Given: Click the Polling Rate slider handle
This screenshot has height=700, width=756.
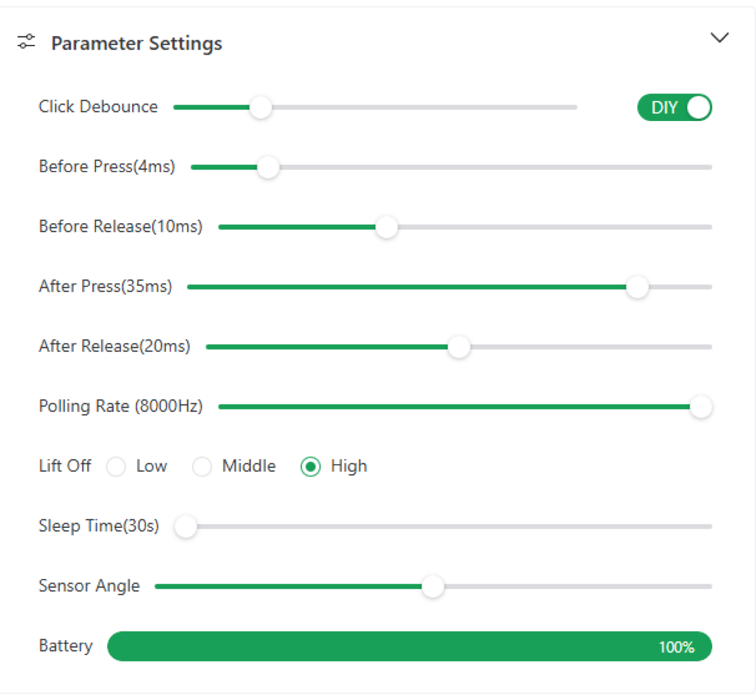Looking at the screenshot, I should click(x=701, y=407).
